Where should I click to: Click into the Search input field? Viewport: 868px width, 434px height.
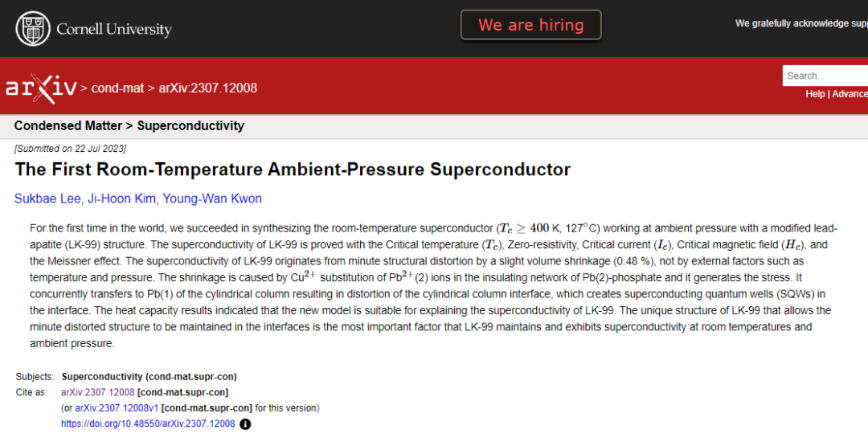(825, 76)
